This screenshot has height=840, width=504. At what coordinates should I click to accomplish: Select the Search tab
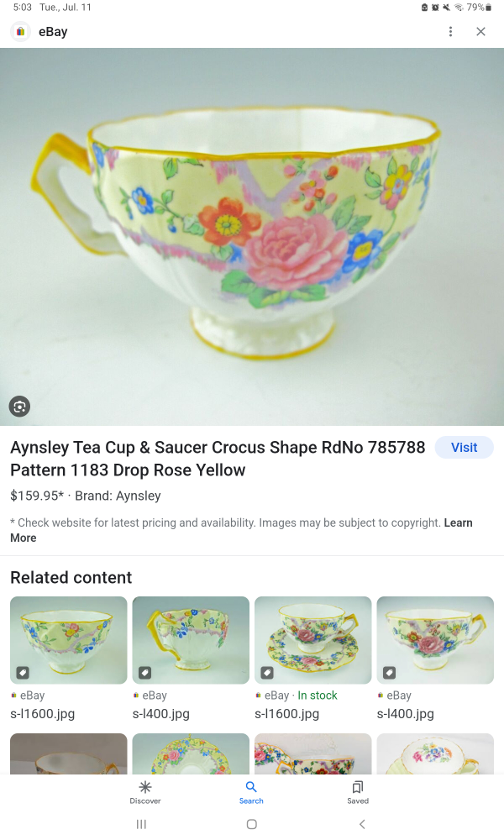[x=251, y=792]
